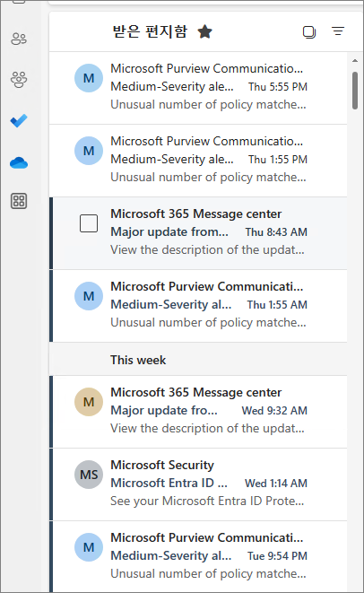364x593 pixels.
Task: Open the More apps grid icon
Action: (19, 201)
